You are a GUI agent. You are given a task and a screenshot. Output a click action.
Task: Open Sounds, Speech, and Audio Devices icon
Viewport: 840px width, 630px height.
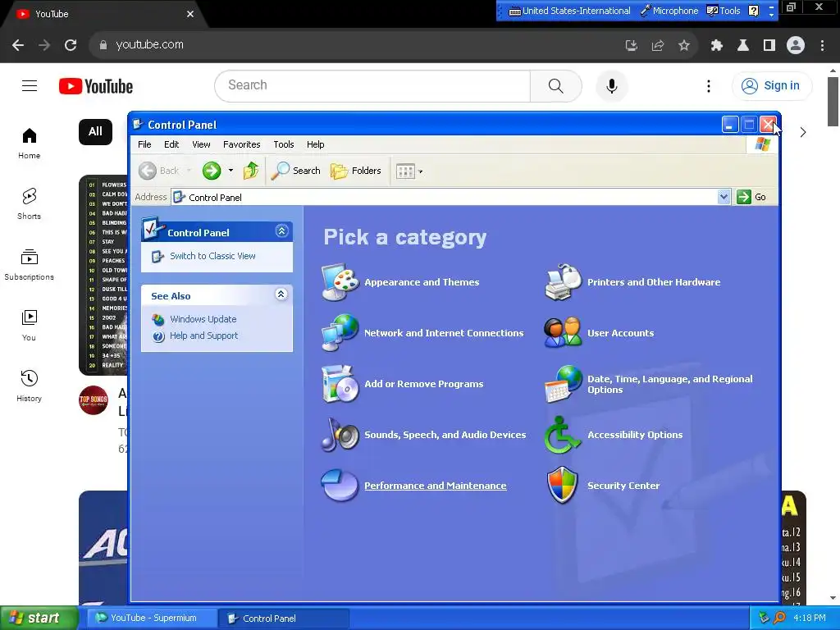340,435
